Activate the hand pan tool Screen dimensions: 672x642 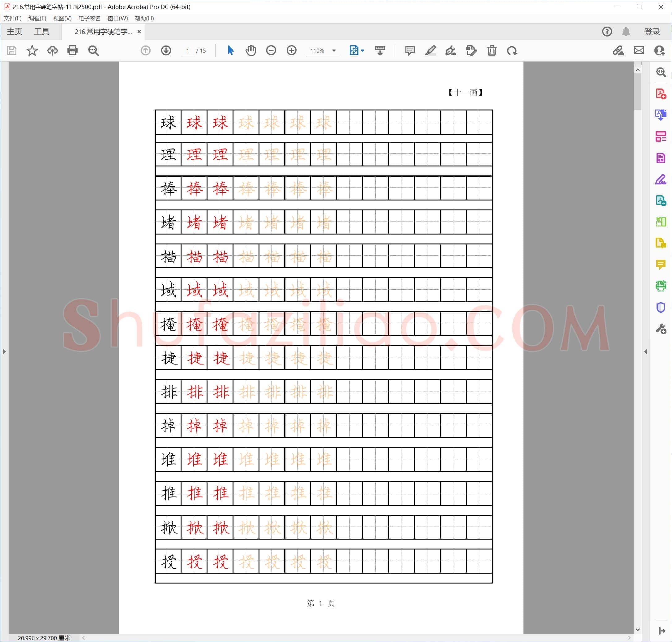(x=251, y=51)
